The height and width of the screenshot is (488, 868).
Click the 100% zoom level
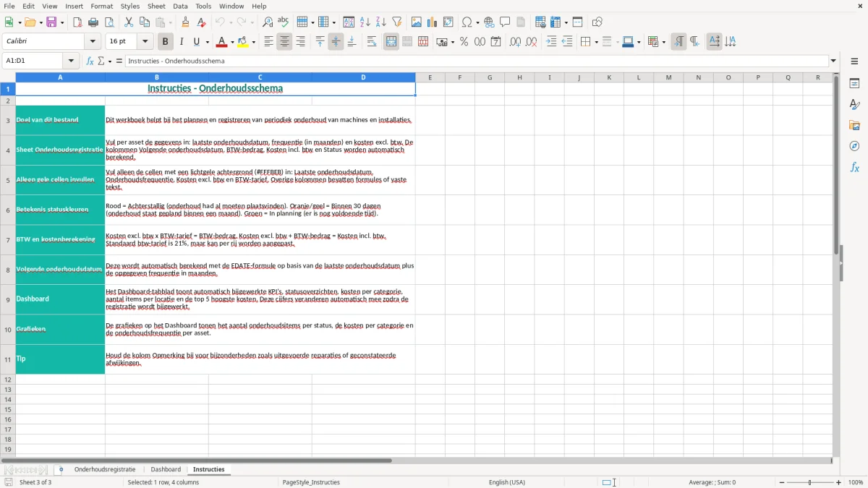click(856, 482)
